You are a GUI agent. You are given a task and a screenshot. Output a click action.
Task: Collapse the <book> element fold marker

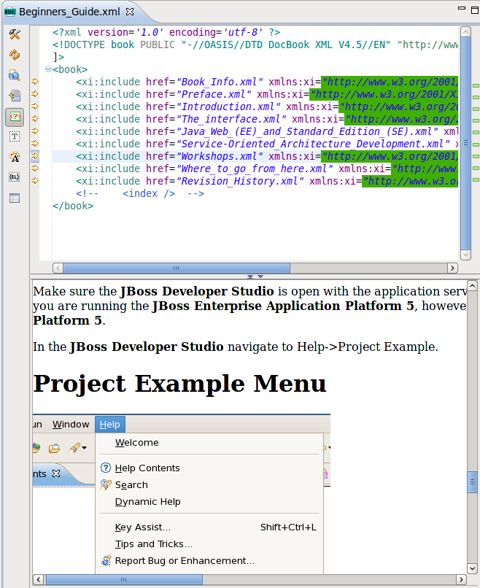tap(48, 69)
